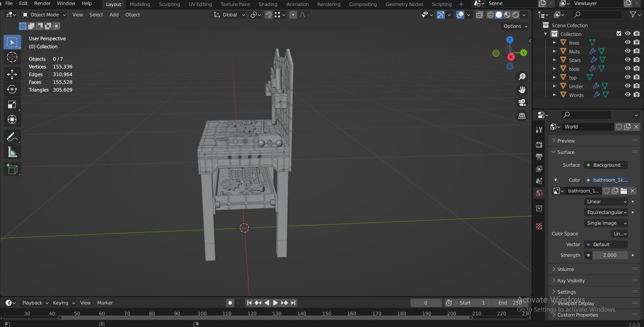Open the Render properties tab
The width and height of the screenshot is (644, 327).
pyautogui.click(x=539, y=145)
